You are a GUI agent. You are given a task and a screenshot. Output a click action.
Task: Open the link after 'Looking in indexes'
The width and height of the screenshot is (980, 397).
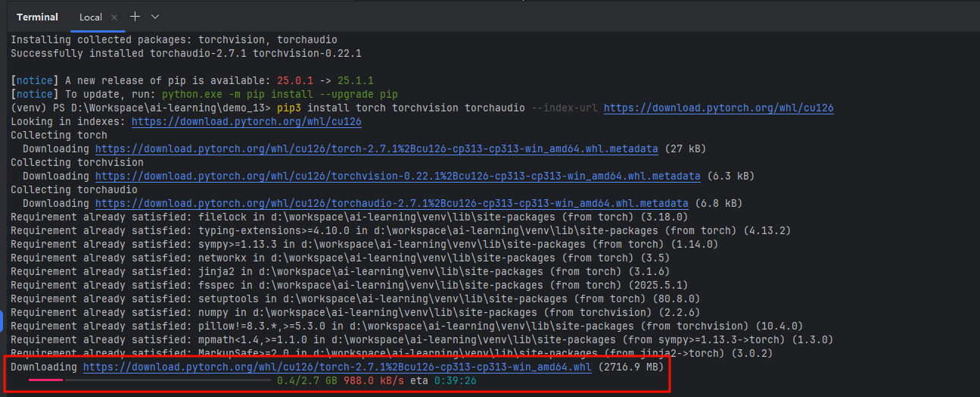(246, 122)
